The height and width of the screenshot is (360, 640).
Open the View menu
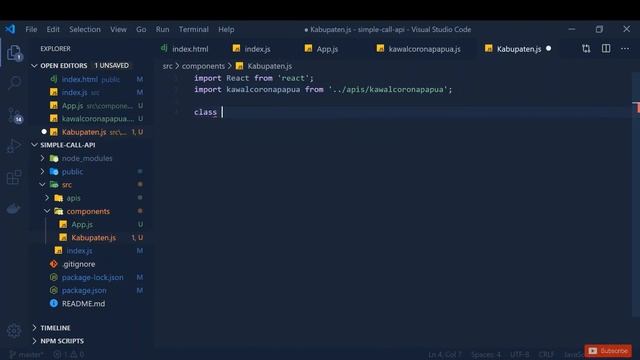click(118, 29)
